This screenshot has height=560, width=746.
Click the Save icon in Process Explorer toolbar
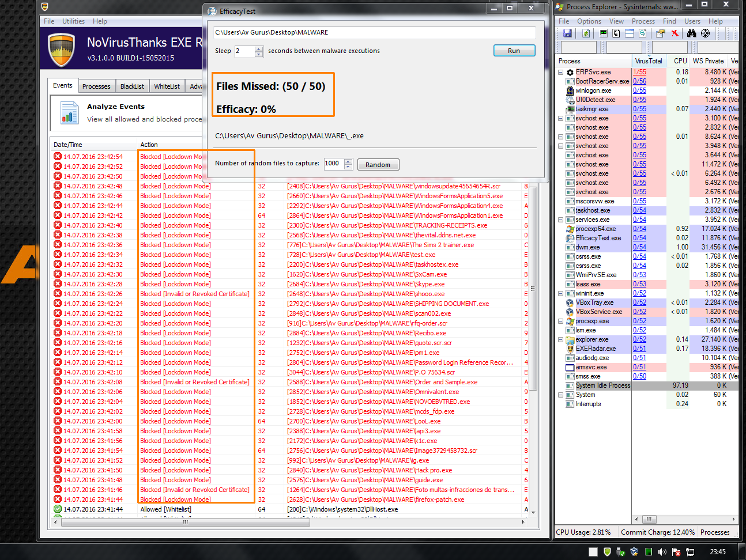568,33
